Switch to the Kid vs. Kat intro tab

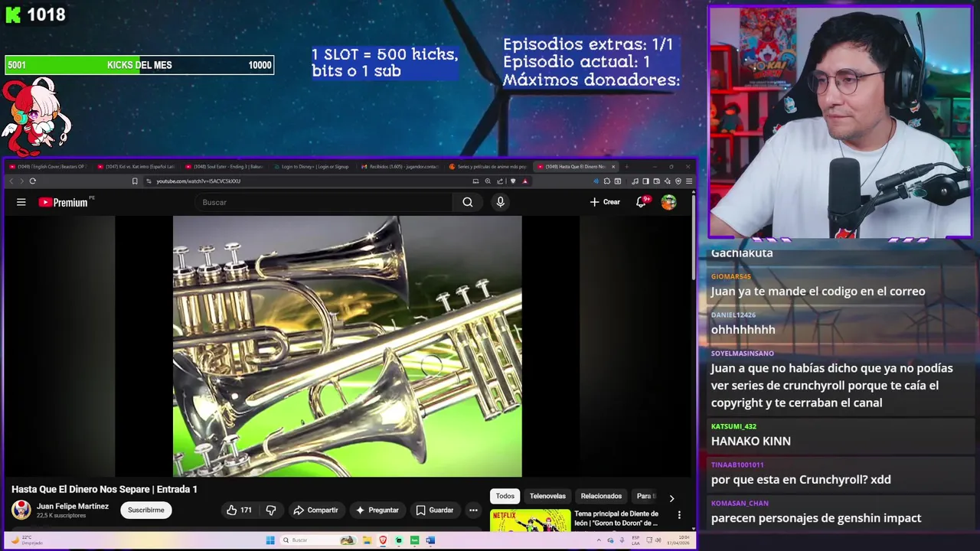pyautogui.click(x=136, y=166)
